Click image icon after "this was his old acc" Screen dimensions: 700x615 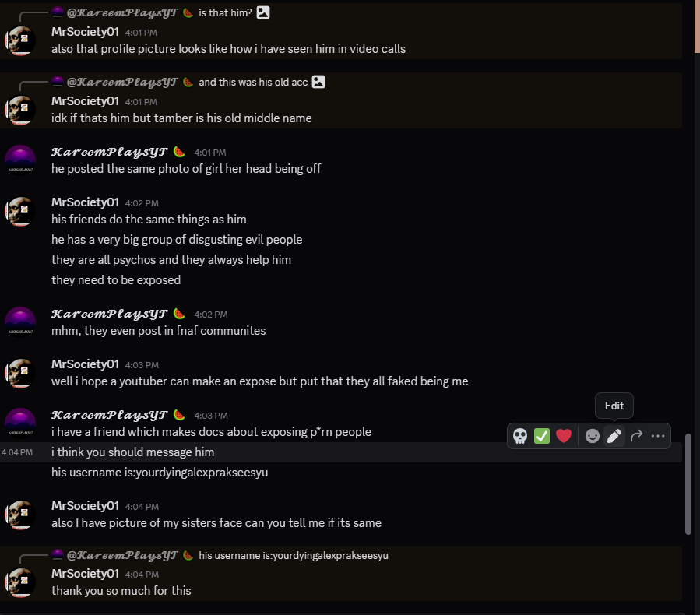pos(318,82)
